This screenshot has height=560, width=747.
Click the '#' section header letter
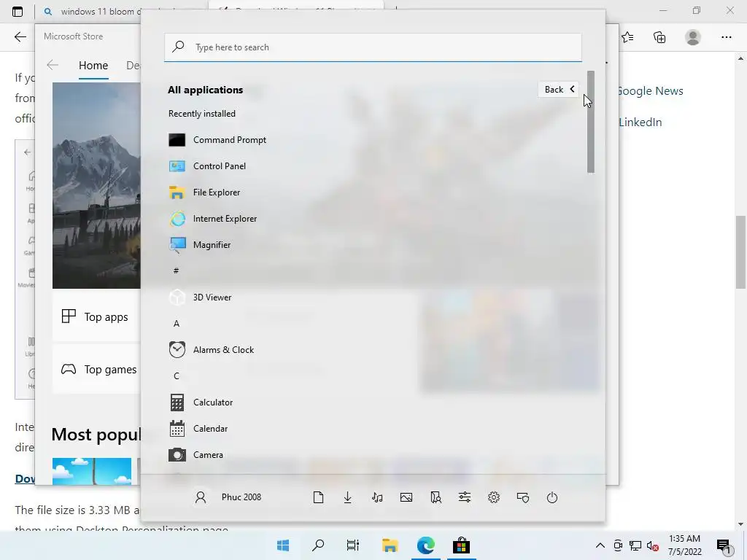pyautogui.click(x=177, y=271)
